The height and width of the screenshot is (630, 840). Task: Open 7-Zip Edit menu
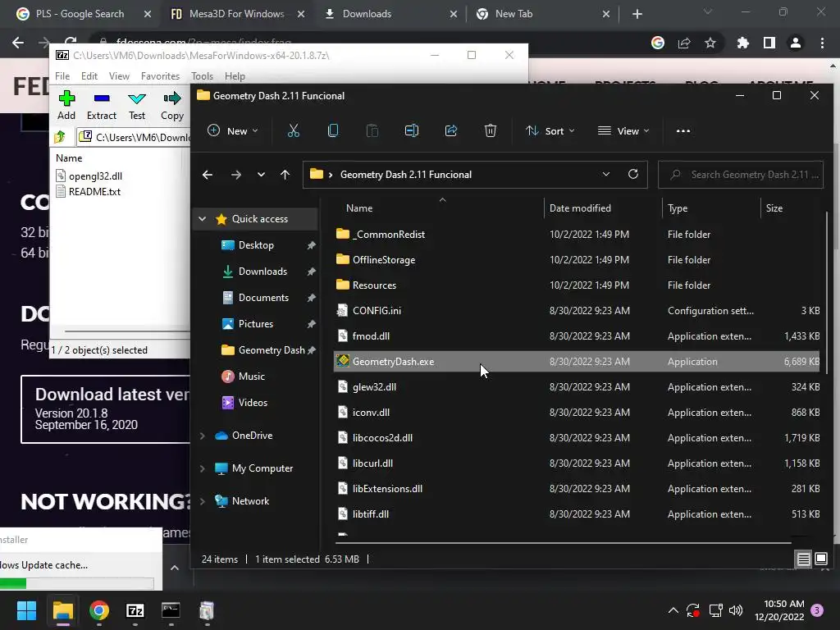tap(89, 76)
